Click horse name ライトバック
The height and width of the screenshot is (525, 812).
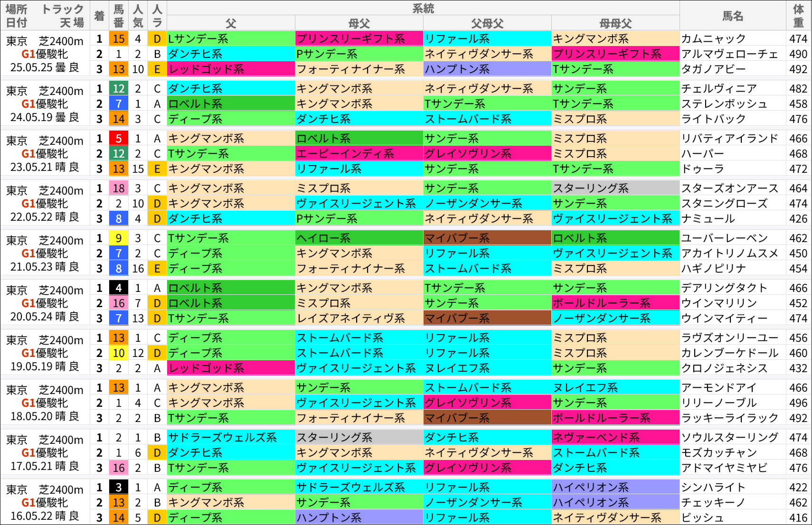point(714,119)
